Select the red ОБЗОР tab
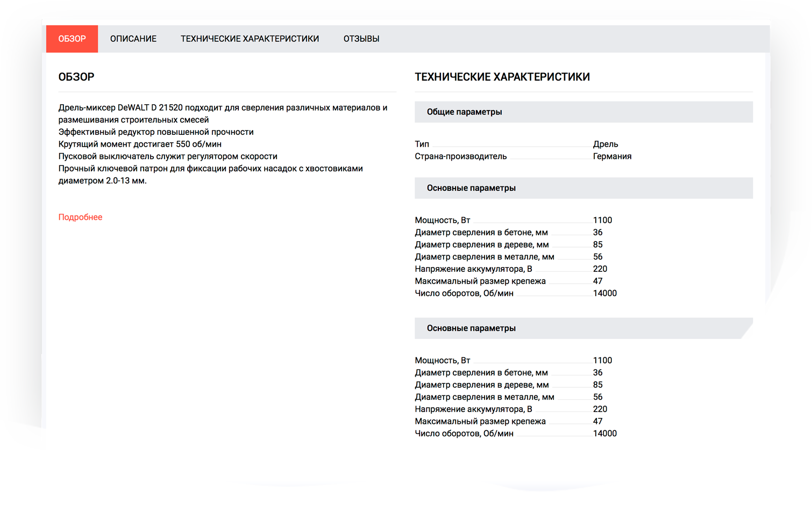Screen dimensions: 812x505 (72, 39)
